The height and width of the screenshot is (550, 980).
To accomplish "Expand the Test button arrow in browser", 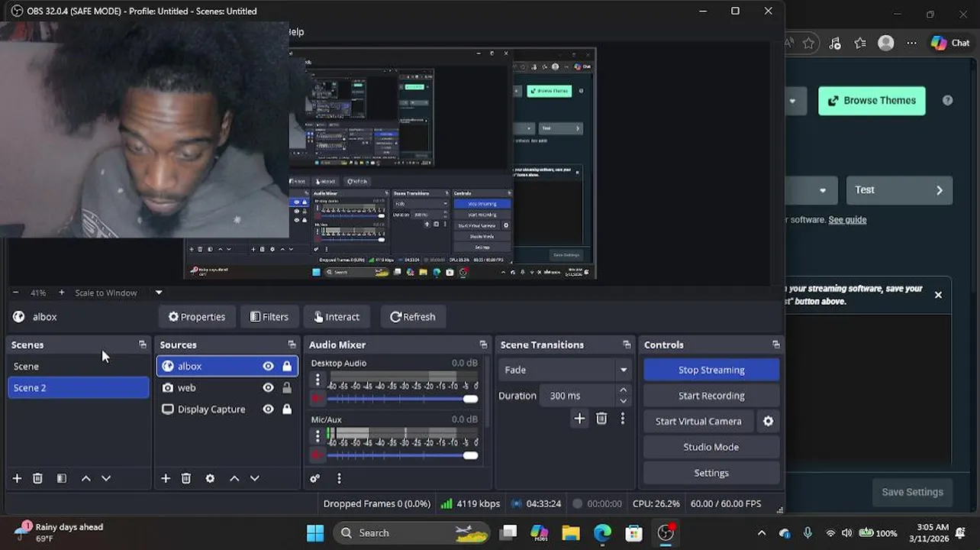I will (x=940, y=190).
